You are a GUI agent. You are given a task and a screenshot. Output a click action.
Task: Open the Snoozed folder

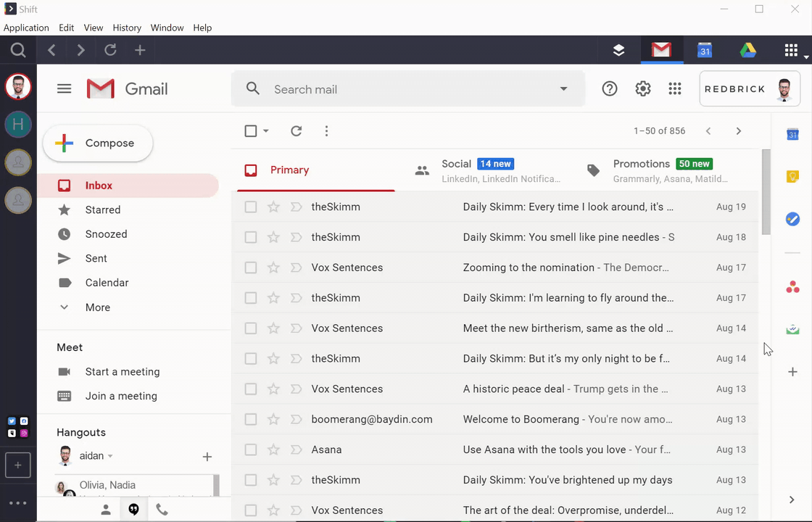pyautogui.click(x=106, y=234)
